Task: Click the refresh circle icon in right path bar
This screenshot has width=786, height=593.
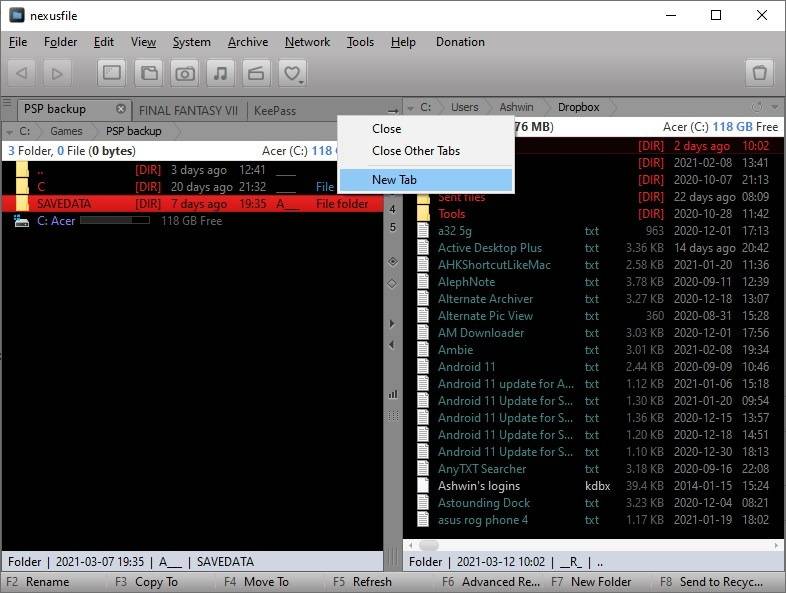Action: pos(757,107)
